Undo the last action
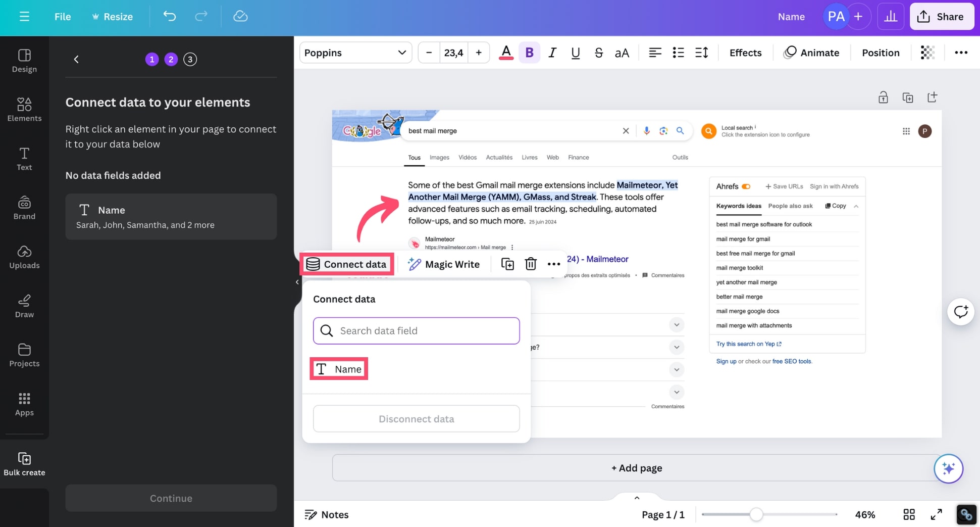This screenshot has width=980, height=527. click(169, 16)
